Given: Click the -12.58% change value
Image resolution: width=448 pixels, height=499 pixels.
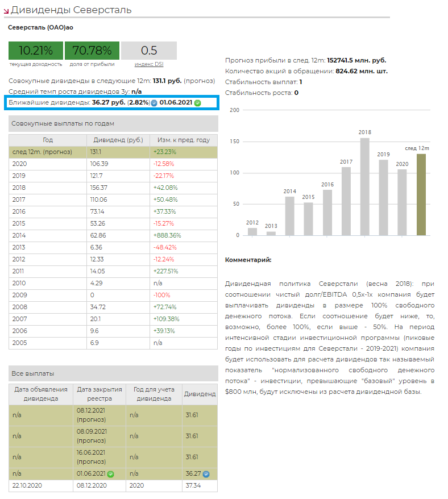Looking at the screenshot, I should (x=164, y=164).
